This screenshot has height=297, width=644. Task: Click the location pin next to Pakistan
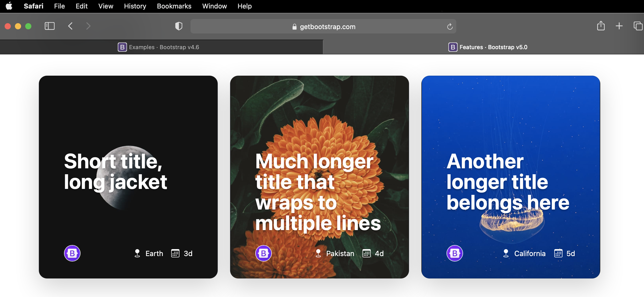coord(318,253)
